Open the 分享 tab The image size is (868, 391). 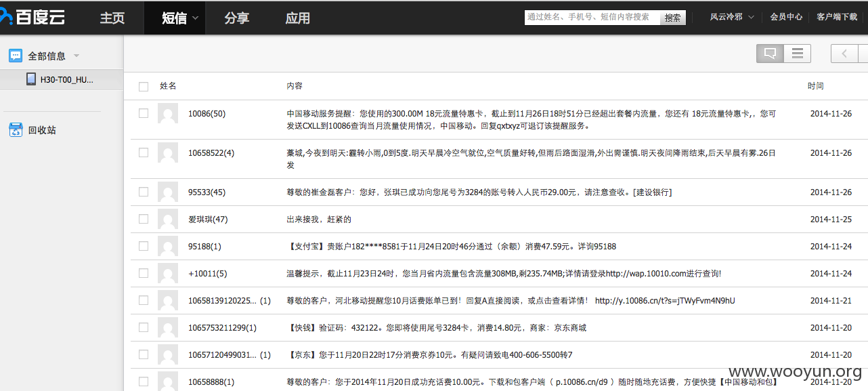click(x=236, y=18)
